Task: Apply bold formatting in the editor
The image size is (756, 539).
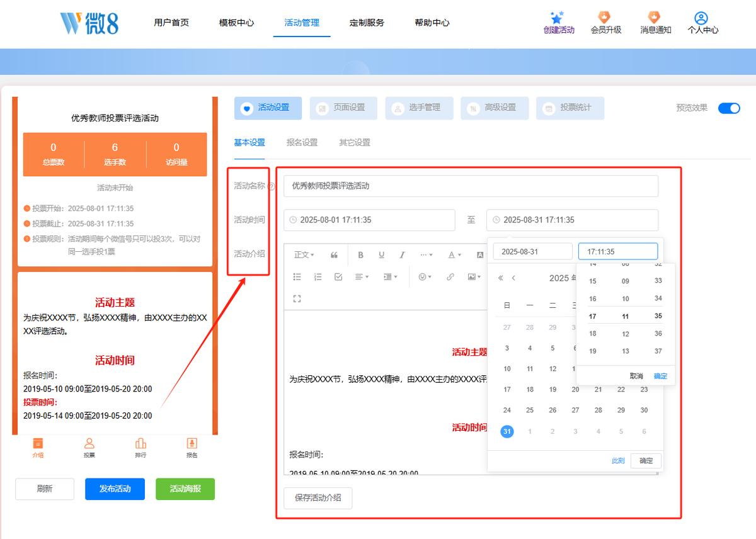Action: coord(361,255)
